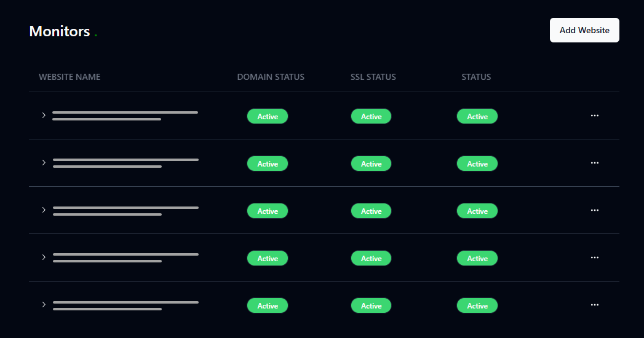Expand the fourth website row chevron
Screen dimensions: 644x338
tap(44, 257)
